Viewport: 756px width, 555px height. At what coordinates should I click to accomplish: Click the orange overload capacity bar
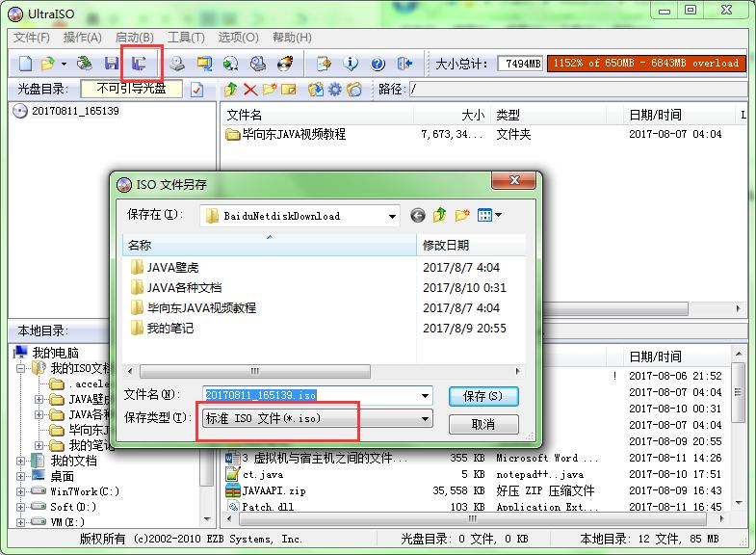(x=646, y=64)
